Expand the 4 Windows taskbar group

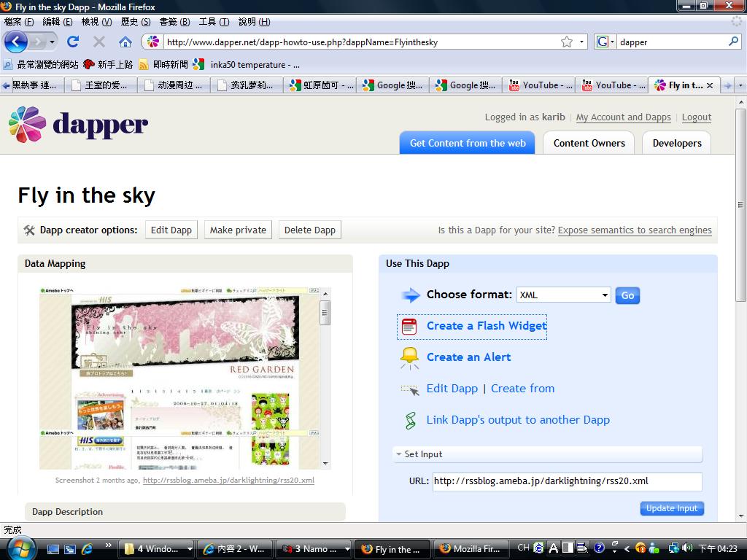tap(156, 549)
